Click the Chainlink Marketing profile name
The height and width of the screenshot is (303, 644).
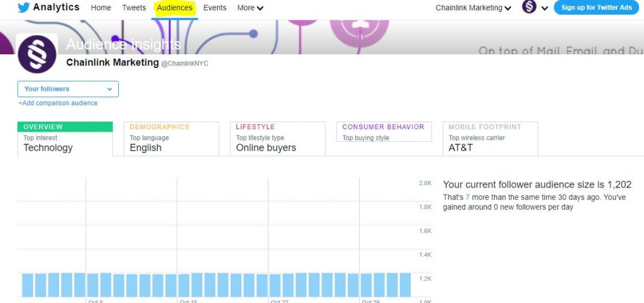(113, 62)
